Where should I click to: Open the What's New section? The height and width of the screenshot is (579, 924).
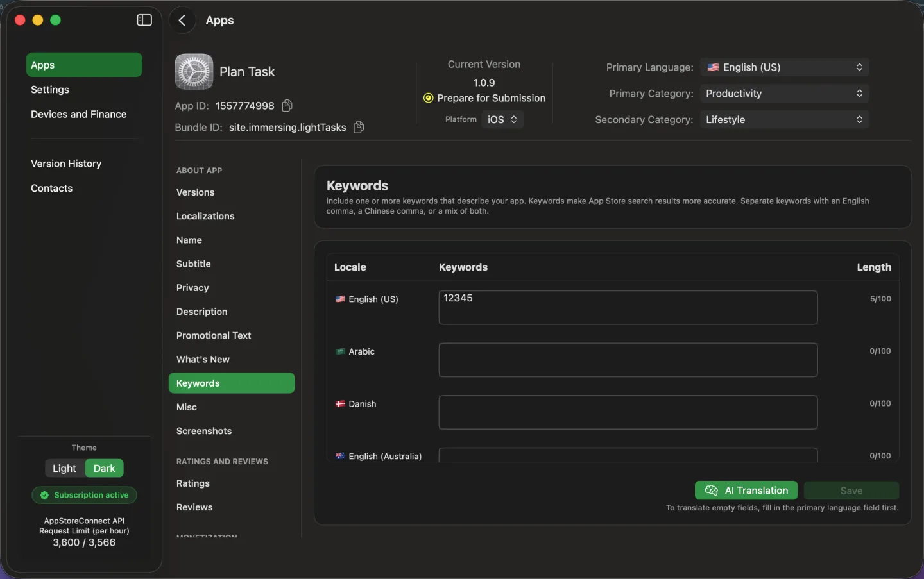click(x=203, y=359)
